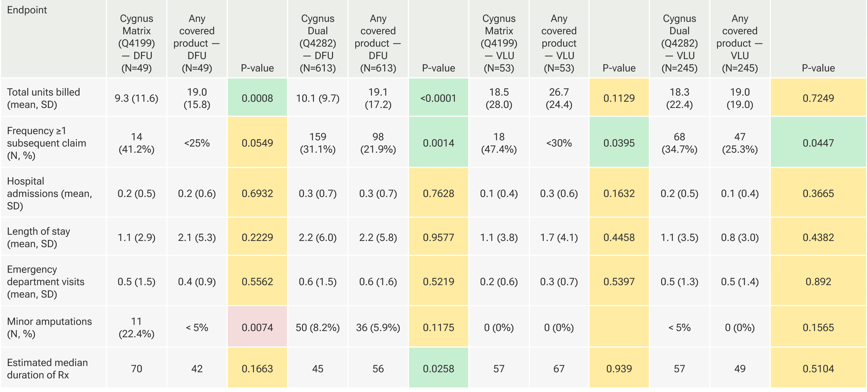Image resolution: width=868 pixels, height=392 pixels.
Task: Select the 11 (22.4%) minor amputations cell
Action: [136, 327]
